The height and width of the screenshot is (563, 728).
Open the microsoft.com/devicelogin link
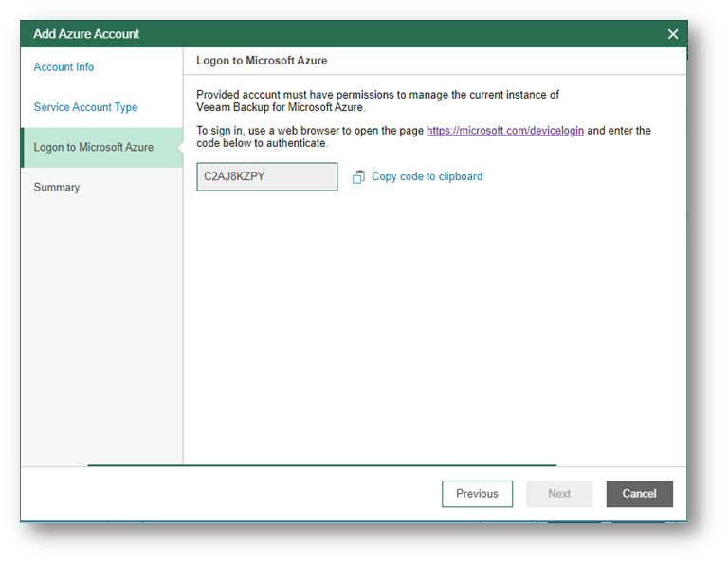pyautogui.click(x=504, y=131)
